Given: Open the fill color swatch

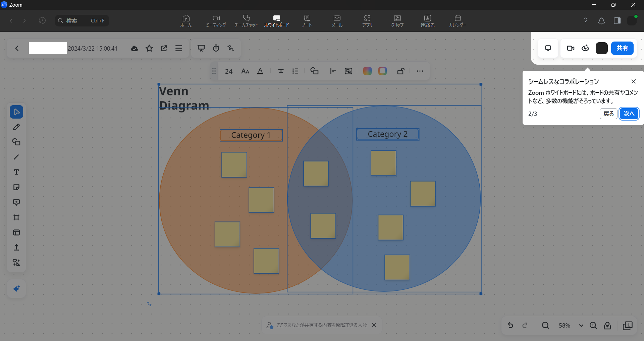Looking at the screenshot, I should click(367, 71).
